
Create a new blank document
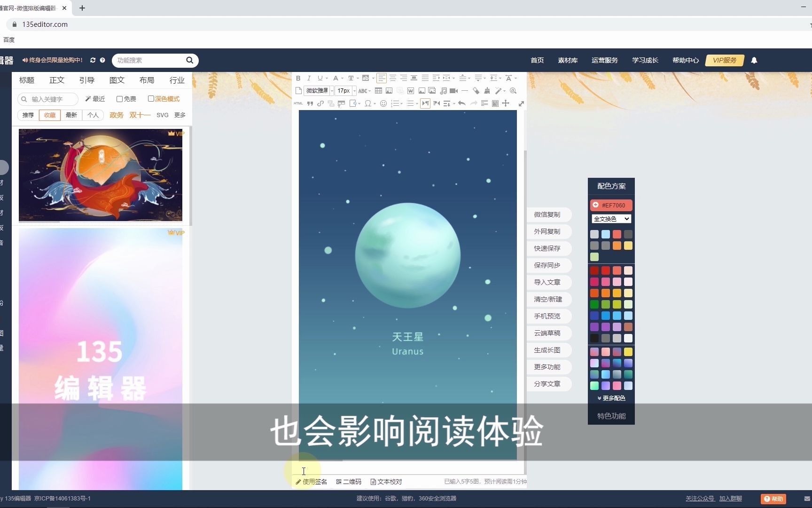coord(298,91)
